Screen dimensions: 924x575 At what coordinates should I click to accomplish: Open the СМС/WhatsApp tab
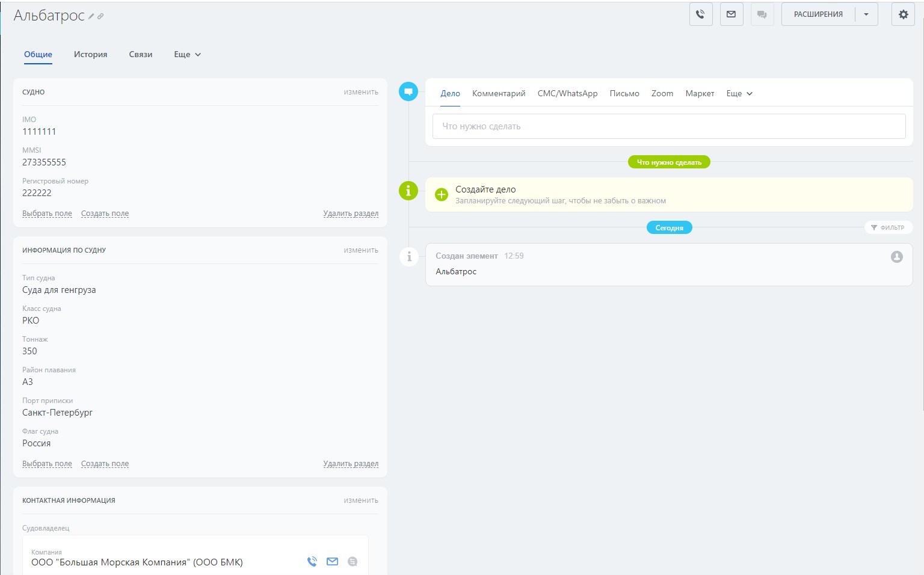pyautogui.click(x=567, y=94)
